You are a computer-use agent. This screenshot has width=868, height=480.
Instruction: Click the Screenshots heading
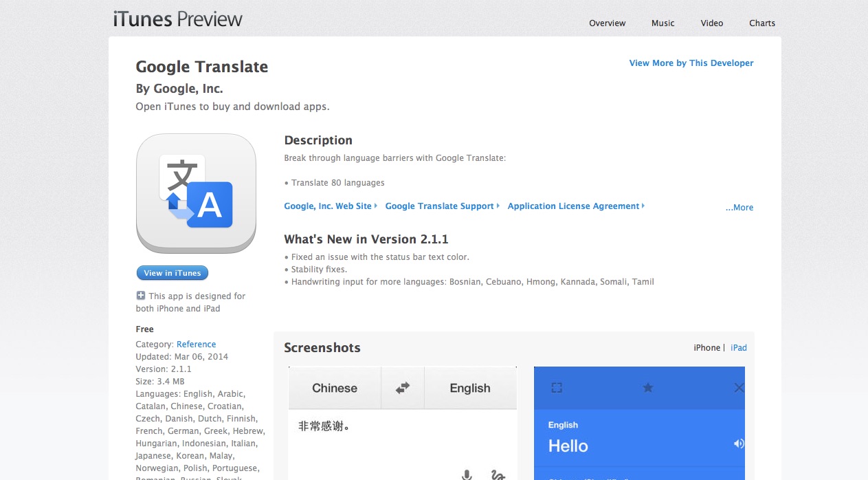pyautogui.click(x=322, y=348)
